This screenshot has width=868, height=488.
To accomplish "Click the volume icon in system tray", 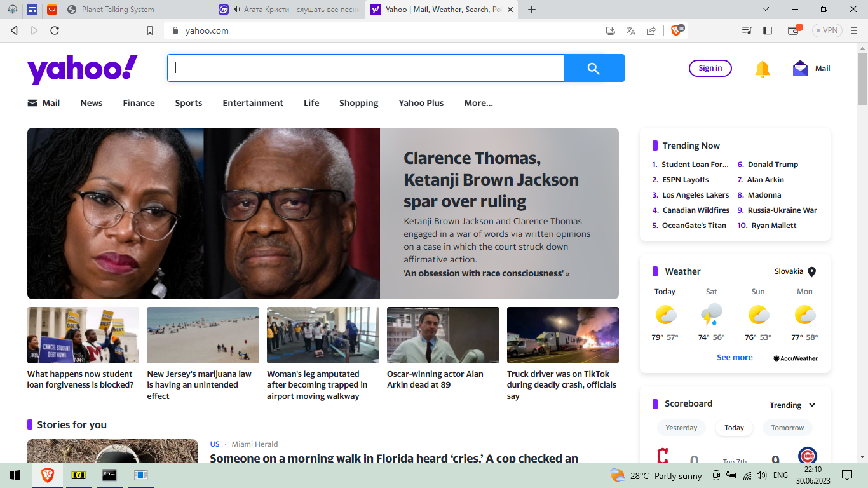I will (x=761, y=475).
